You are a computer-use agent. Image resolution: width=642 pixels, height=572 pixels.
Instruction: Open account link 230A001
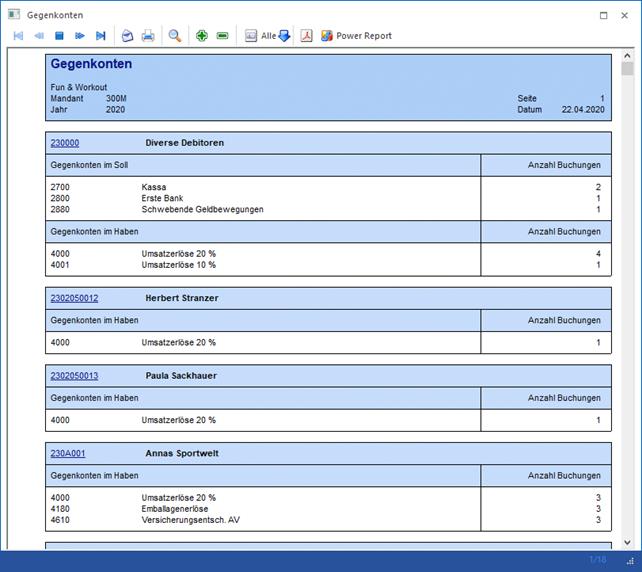click(68, 454)
